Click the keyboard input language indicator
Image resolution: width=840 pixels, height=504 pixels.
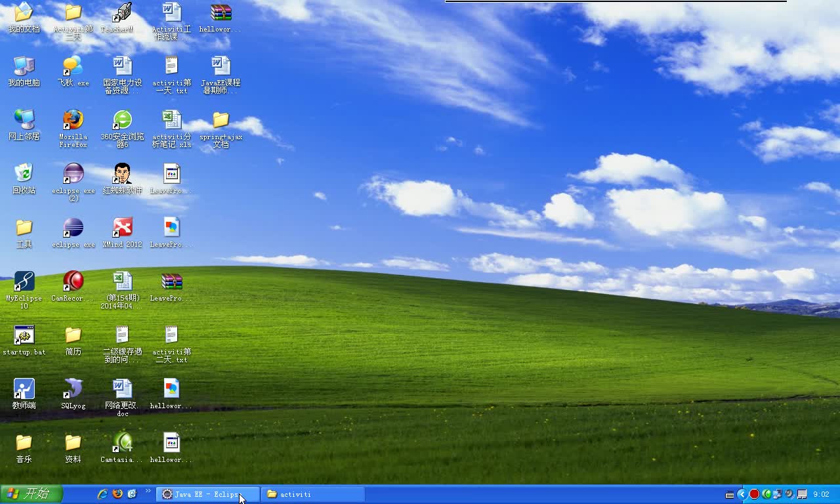[x=730, y=494]
